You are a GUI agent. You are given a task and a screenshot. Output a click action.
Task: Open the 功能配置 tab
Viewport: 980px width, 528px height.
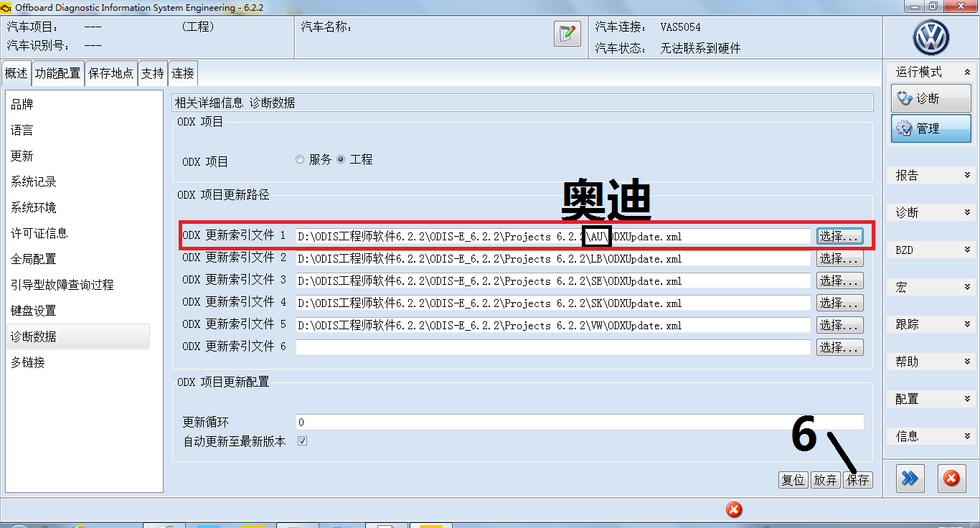(x=58, y=73)
